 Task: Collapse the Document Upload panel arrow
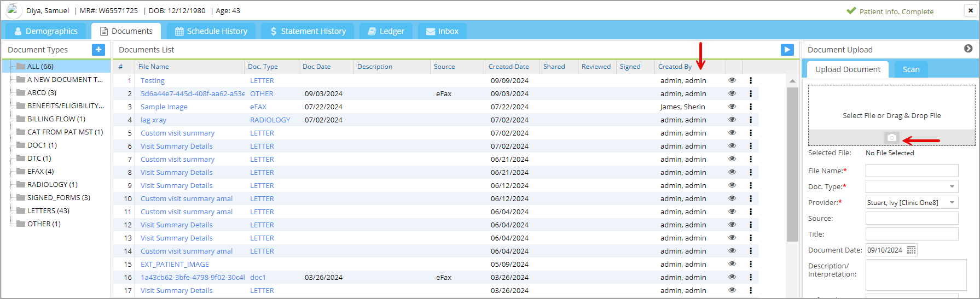(968, 49)
